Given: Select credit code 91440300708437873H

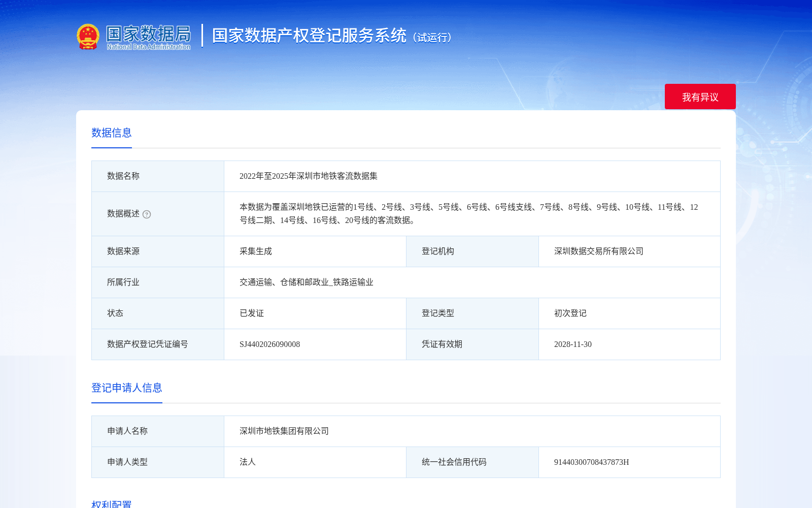Looking at the screenshot, I should 592,462.
